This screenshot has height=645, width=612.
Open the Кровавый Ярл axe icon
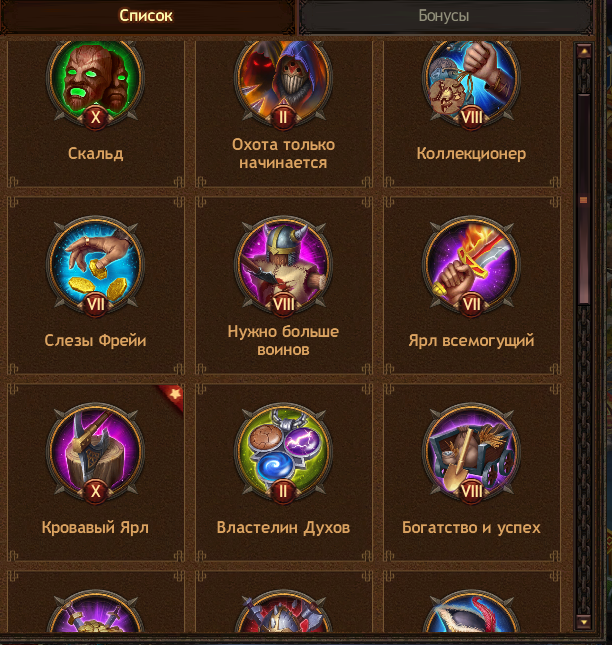click(95, 453)
